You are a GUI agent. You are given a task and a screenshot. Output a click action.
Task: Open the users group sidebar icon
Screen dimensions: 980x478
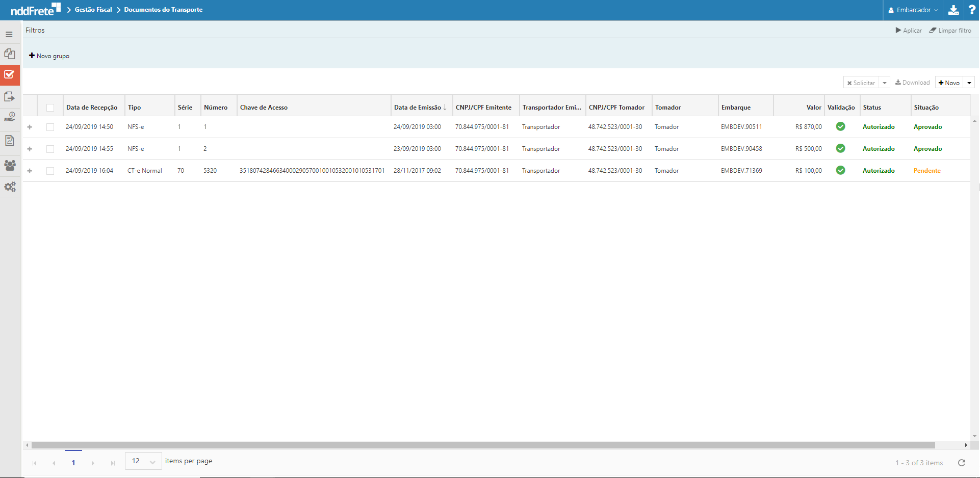pos(10,165)
